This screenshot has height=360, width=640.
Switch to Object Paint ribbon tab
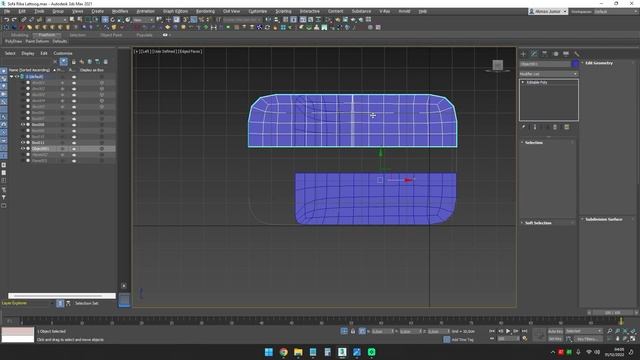111,35
